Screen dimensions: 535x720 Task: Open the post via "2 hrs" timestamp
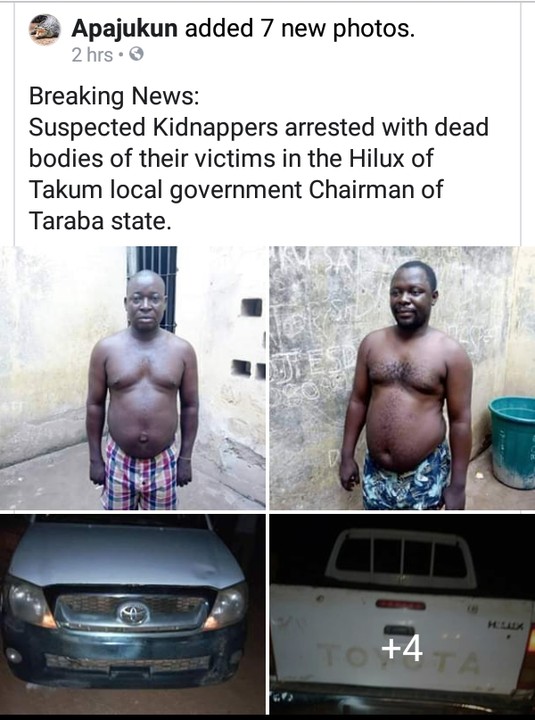coord(92,55)
